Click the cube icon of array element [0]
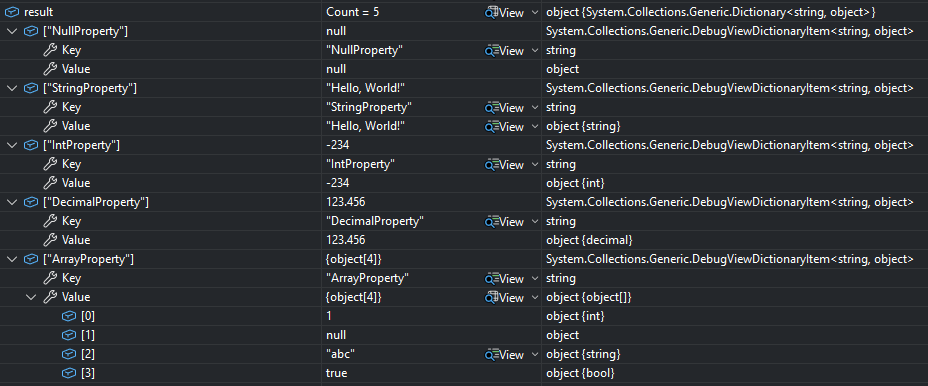This screenshot has height=386, width=928. (x=69, y=316)
